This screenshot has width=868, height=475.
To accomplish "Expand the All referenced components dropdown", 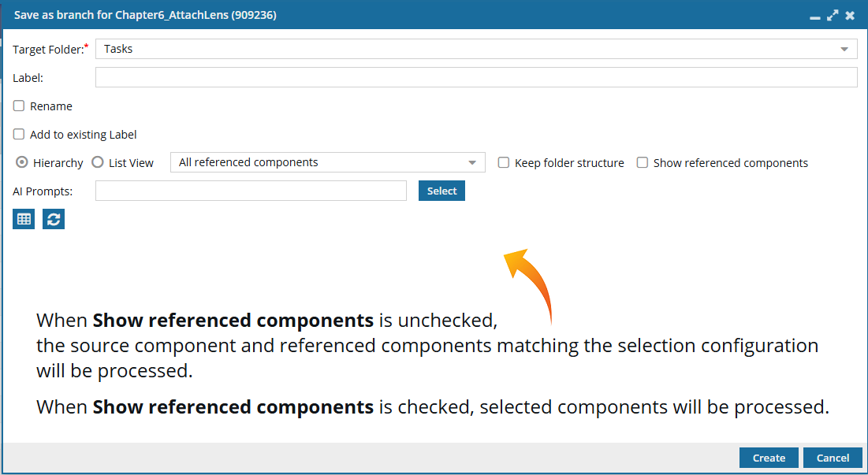I will (x=328, y=162).
